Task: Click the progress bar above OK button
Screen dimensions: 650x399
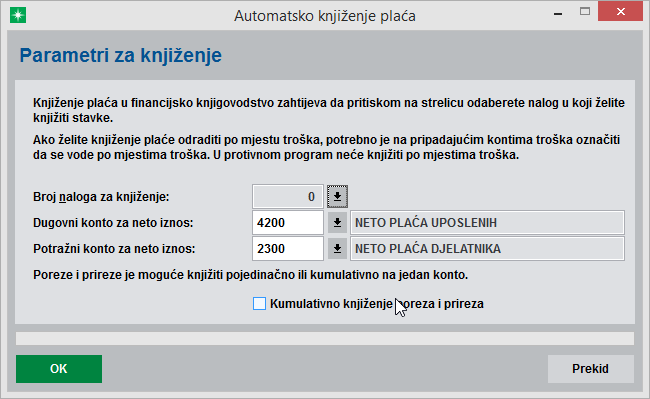Action: tap(325, 338)
